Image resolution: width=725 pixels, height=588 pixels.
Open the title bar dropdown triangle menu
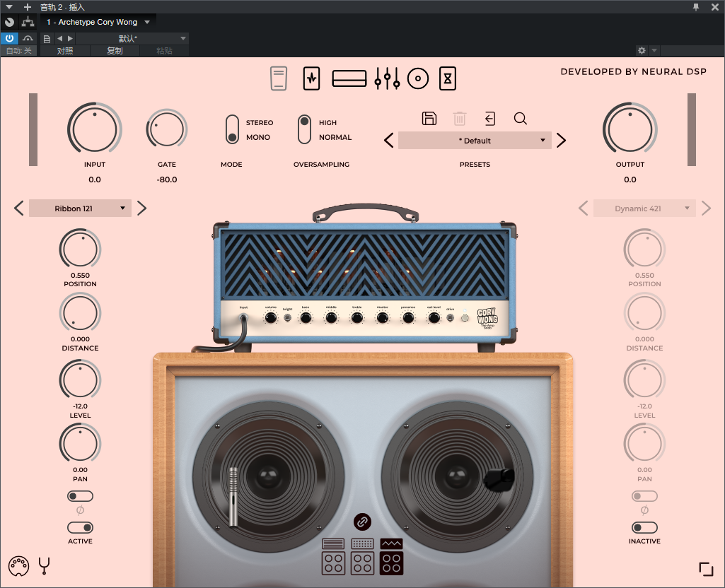pos(9,7)
